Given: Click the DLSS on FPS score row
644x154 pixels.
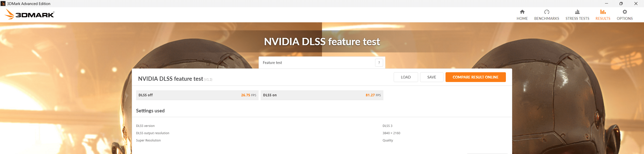Looking at the screenshot, I should [x=322, y=95].
